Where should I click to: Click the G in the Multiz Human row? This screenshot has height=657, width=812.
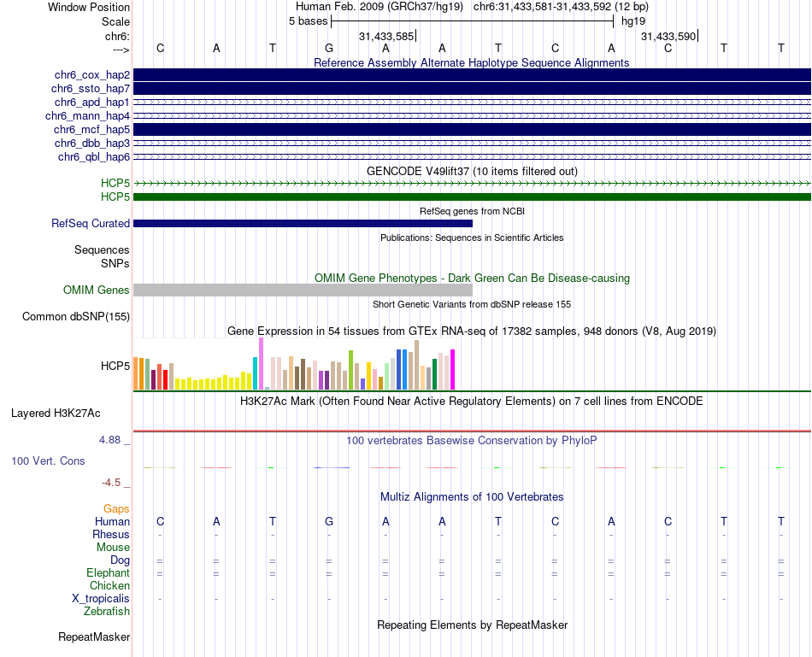click(x=329, y=521)
